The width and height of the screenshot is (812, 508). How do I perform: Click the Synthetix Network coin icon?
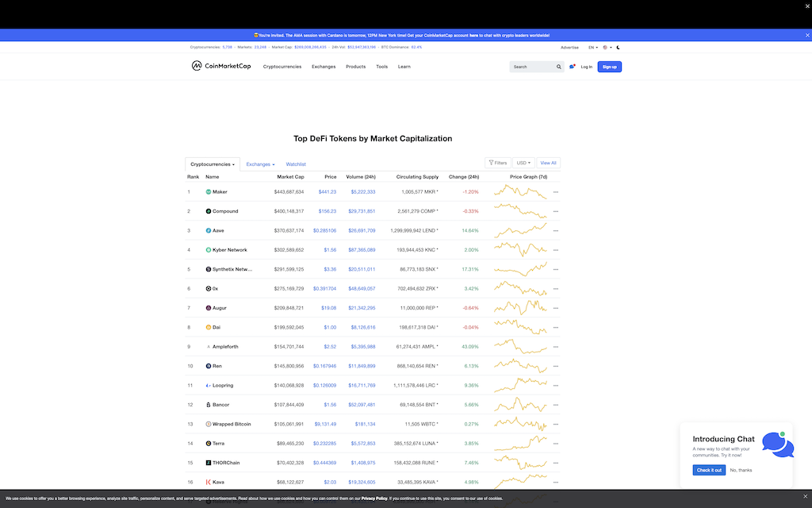pyautogui.click(x=209, y=269)
